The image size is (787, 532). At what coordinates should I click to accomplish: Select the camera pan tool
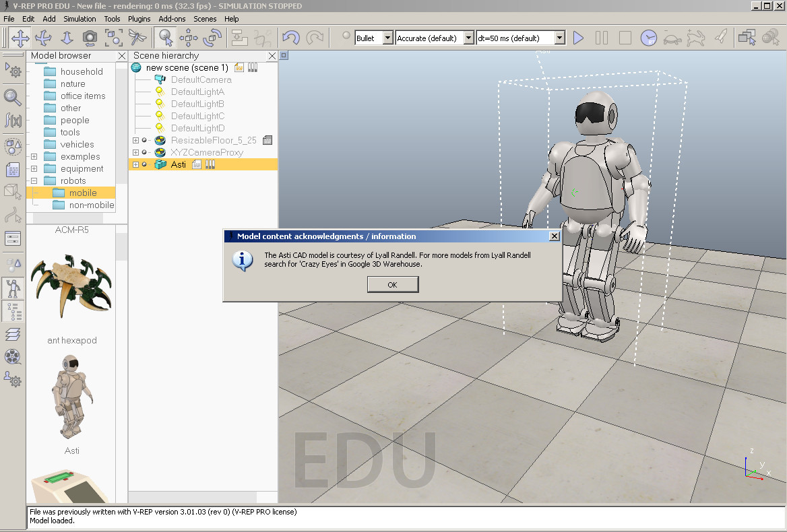[20, 38]
